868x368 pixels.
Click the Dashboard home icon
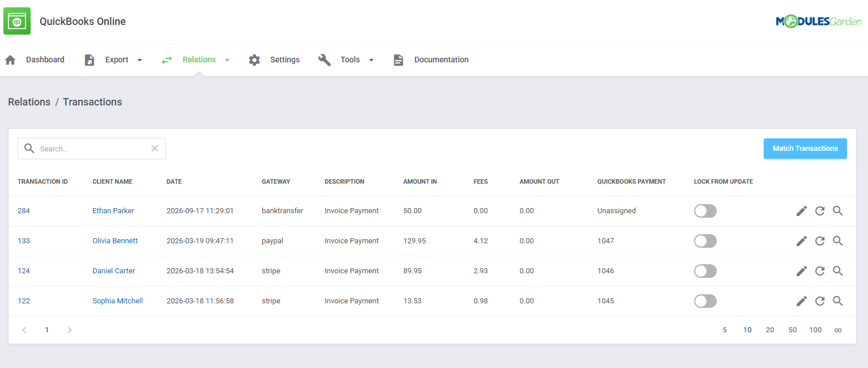(x=10, y=60)
